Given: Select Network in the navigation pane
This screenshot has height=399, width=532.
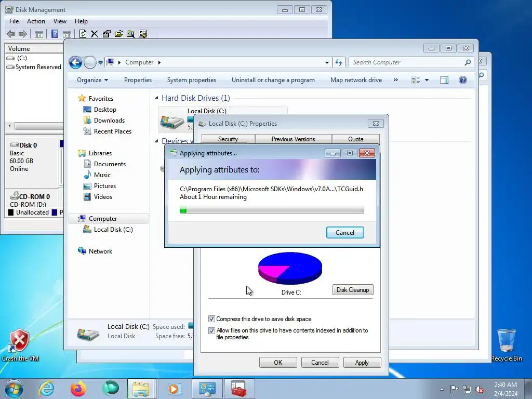Looking at the screenshot, I should tap(100, 251).
